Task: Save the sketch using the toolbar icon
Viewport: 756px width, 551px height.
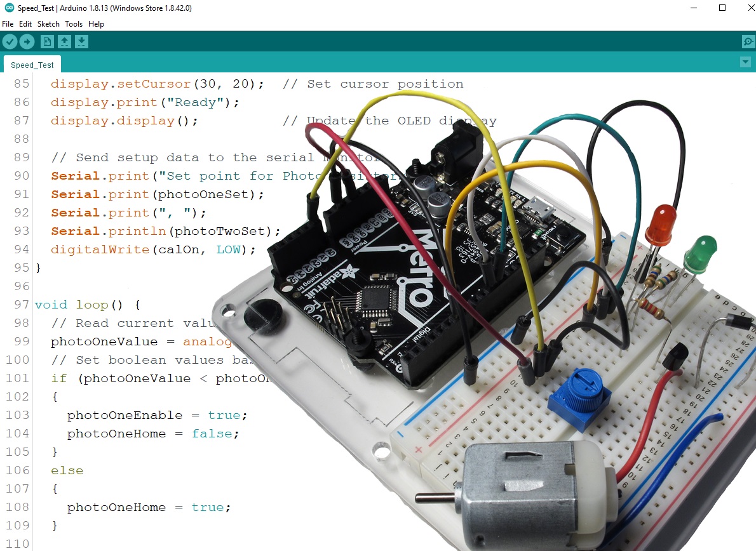Action: [81, 41]
